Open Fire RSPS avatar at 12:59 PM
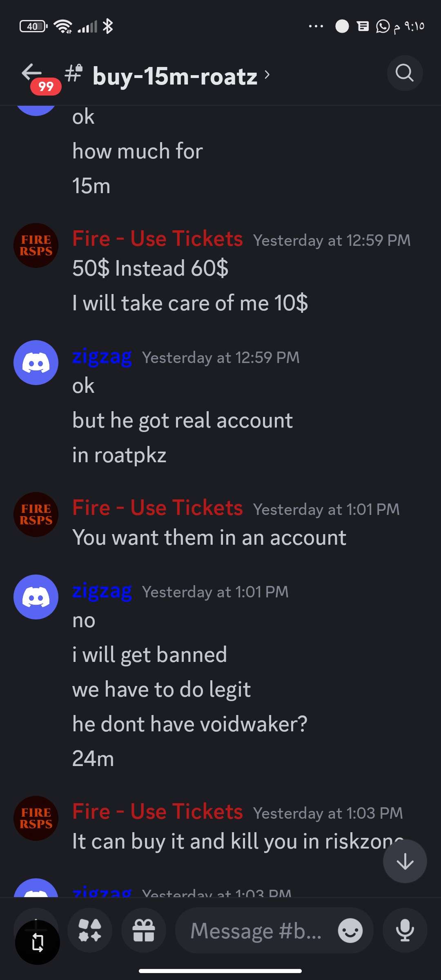441x980 pixels. pos(36,245)
